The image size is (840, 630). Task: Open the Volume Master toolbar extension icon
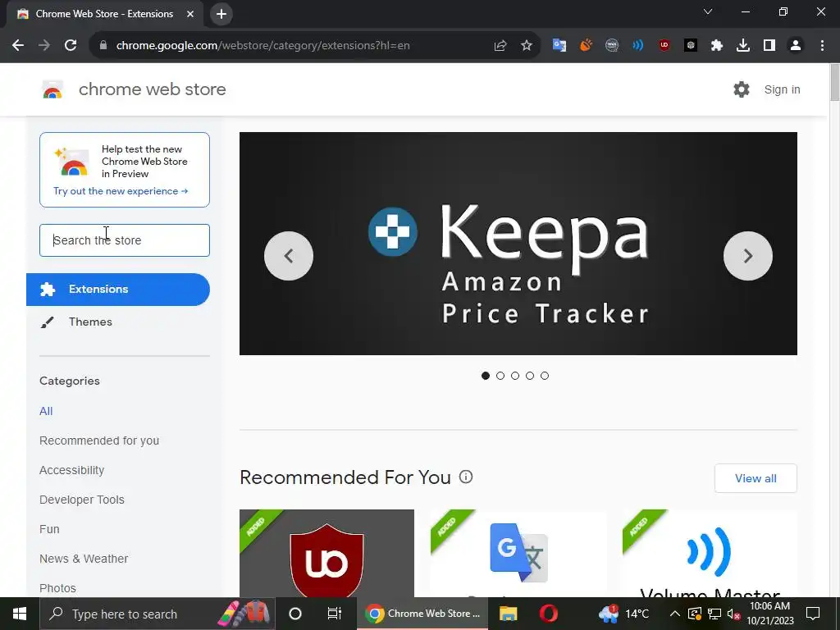[x=637, y=46]
